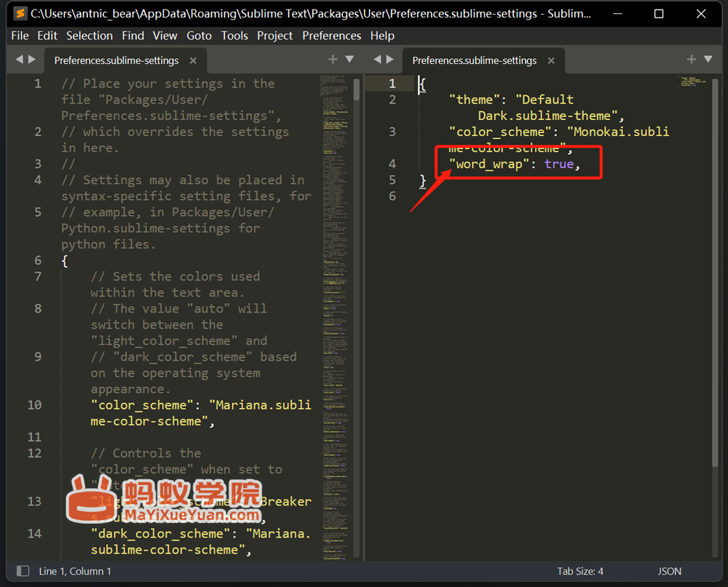Click the text "Mariana.subli on line 10

[x=260, y=405]
